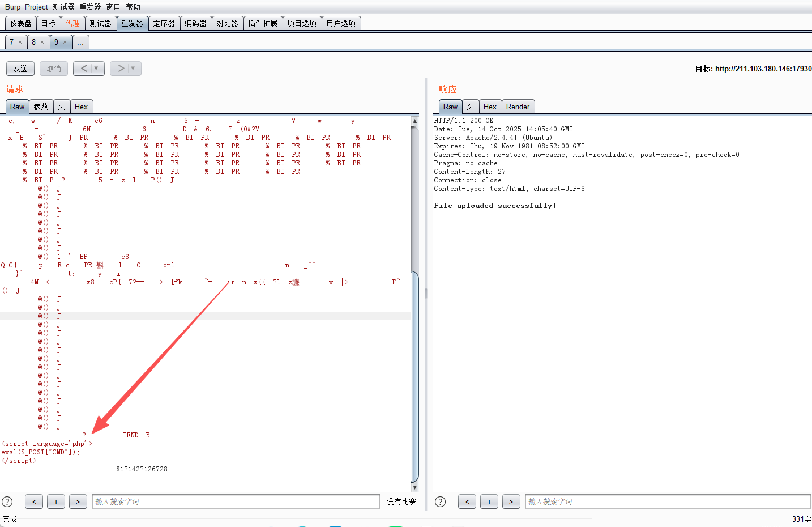Open the 窗口 menu
812x527 pixels.
point(113,7)
